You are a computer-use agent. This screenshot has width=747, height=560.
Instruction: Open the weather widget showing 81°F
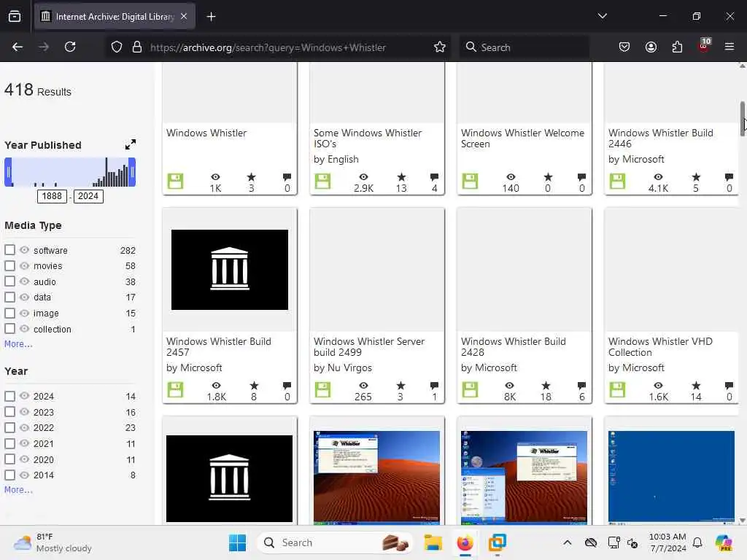53,542
